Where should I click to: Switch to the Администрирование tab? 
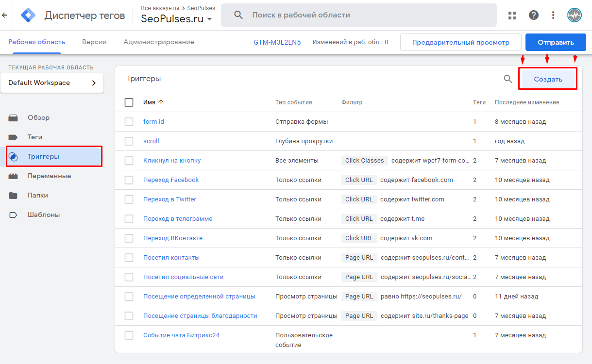pyautogui.click(x=159, y=42)
